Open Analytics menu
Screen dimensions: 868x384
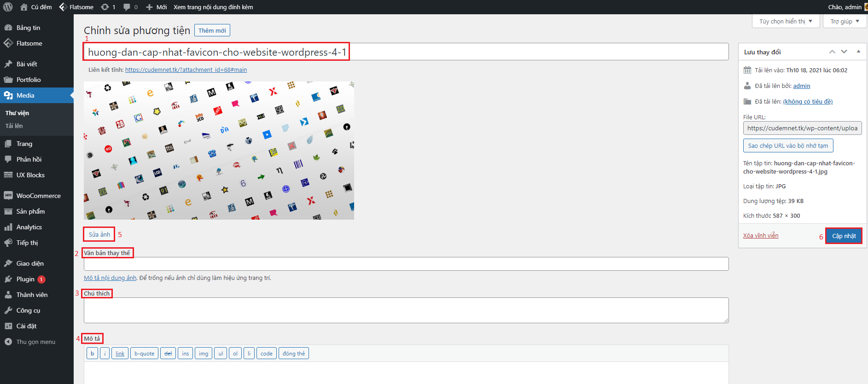click(x=37, y=227)
